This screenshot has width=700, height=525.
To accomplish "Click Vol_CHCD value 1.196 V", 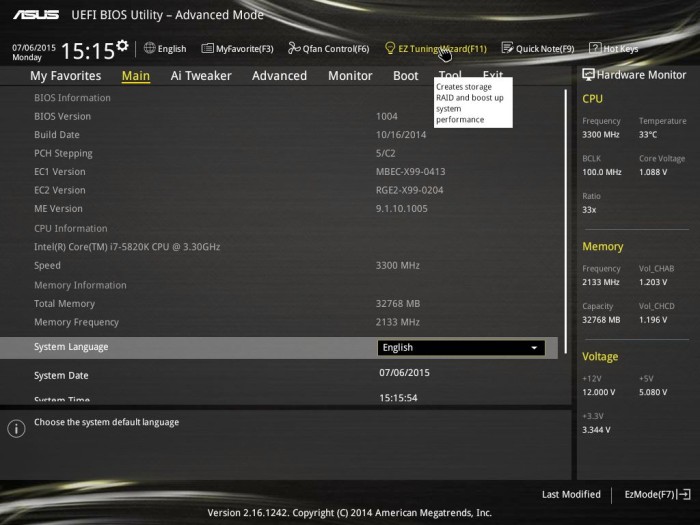I will 653,320.
